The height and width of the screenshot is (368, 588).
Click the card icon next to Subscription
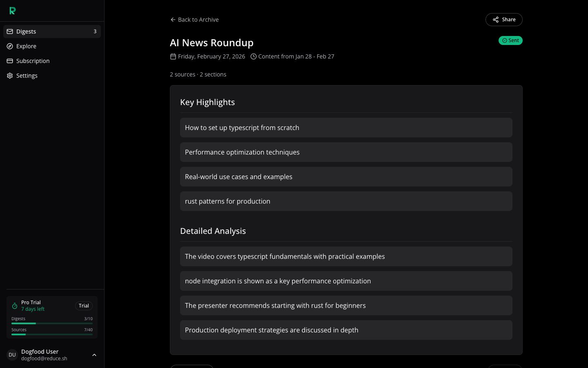click(x=10, y=61)
